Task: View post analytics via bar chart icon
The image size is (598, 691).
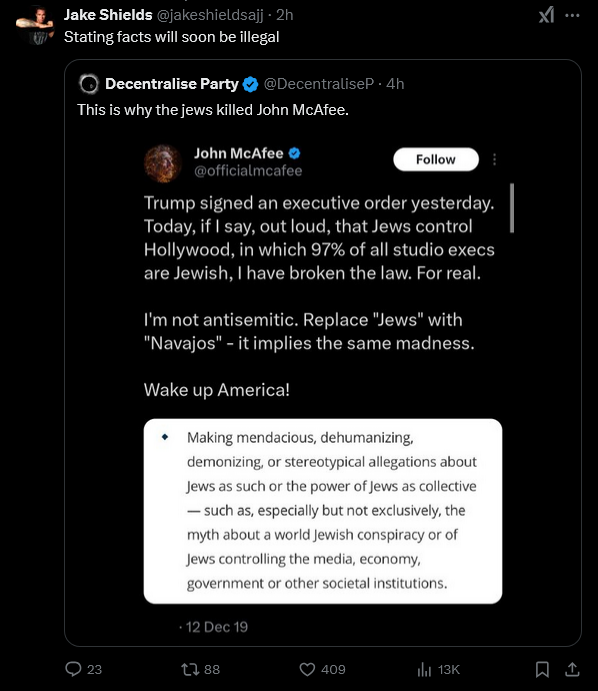Action: coord(424,669)
